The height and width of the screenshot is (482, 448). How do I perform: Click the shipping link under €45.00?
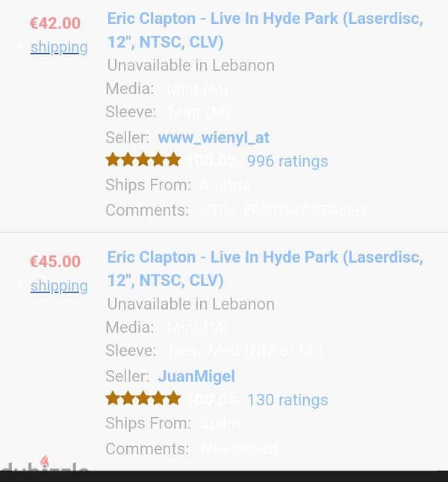point(59,286)
